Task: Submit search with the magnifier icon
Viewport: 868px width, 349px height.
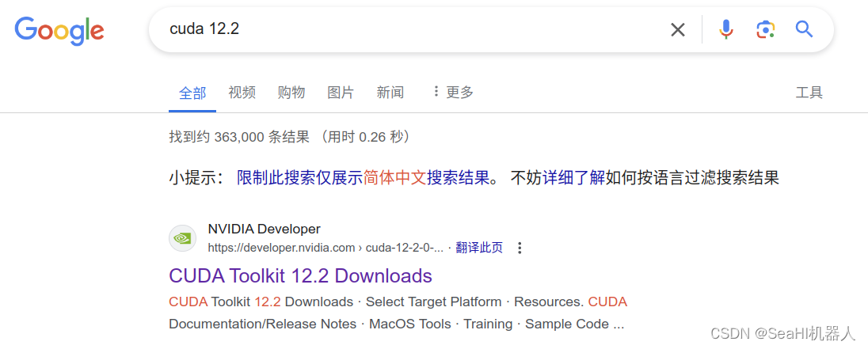Action: 804,28
